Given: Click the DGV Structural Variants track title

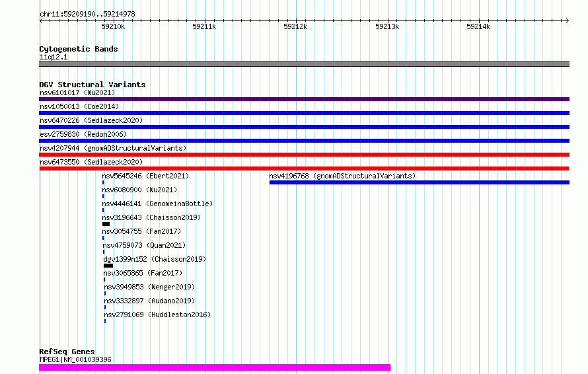Looking at the screenshot, I should [92, 85].
